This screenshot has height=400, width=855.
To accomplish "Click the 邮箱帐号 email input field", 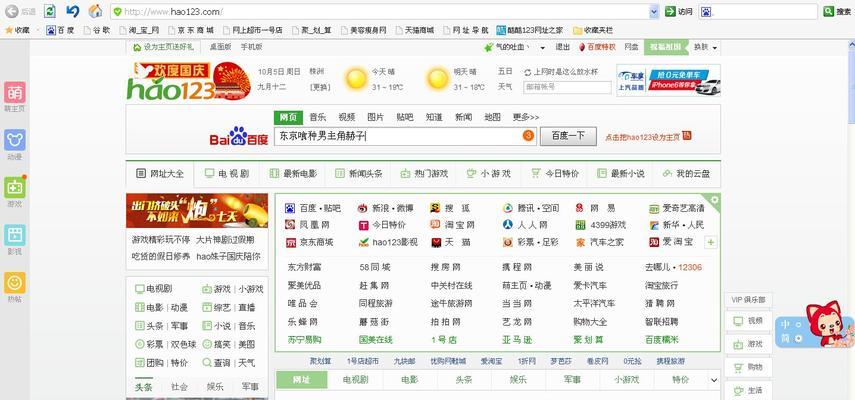I will (x=567, y=87).
